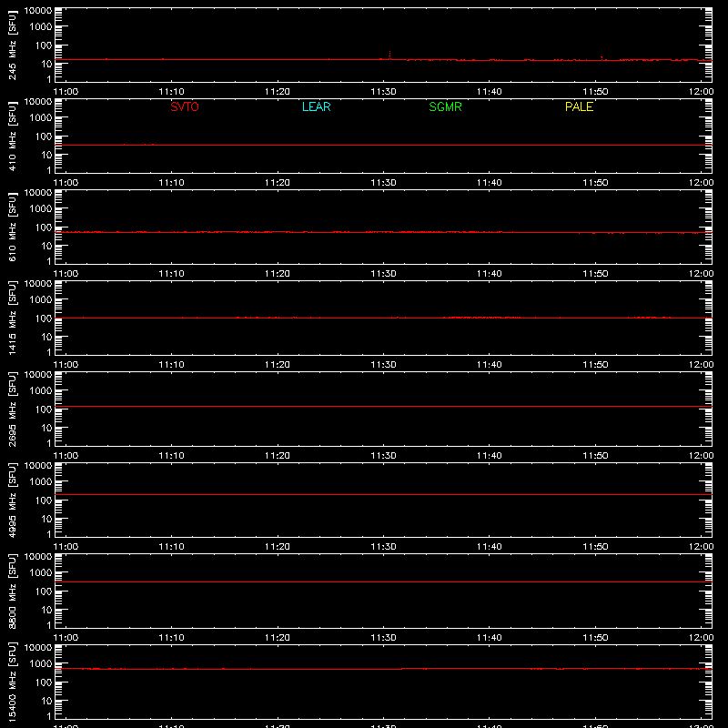Click 11:40 time label under 410 MHz plot
The width and height of the screenshot is (728, 728).
[x=490, y=183]
